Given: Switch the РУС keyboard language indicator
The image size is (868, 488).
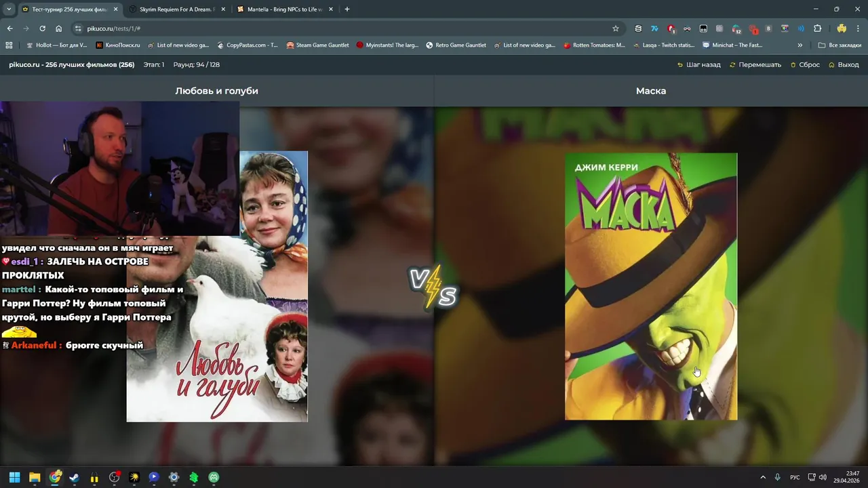Looking at the screenshot, I should [x=795, y=477].
